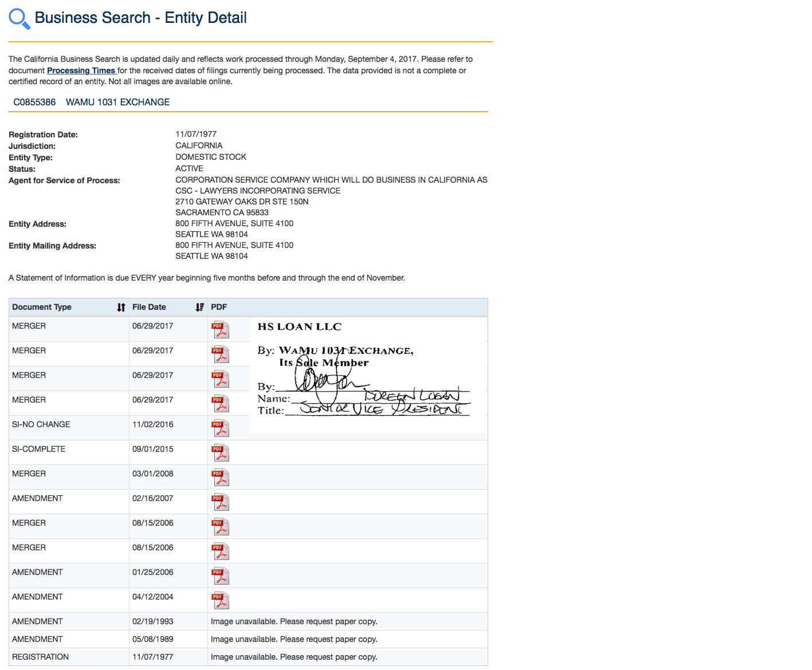Click the file date 02/19/1993
Image resolution: width=812 pixels, height=670 pixels.
(x=152, y=621)
